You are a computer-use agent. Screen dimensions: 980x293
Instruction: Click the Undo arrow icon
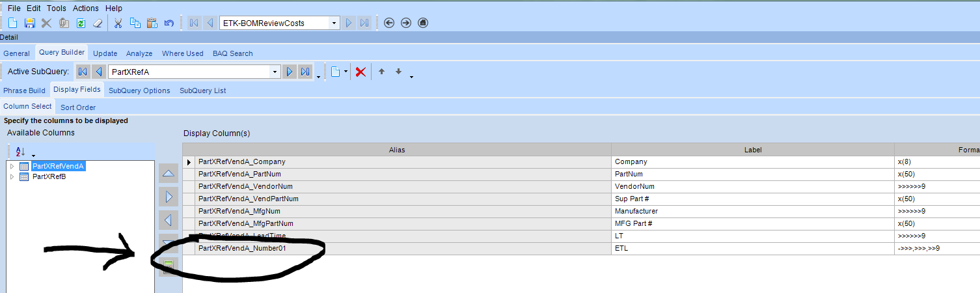[x=169, y=23]
